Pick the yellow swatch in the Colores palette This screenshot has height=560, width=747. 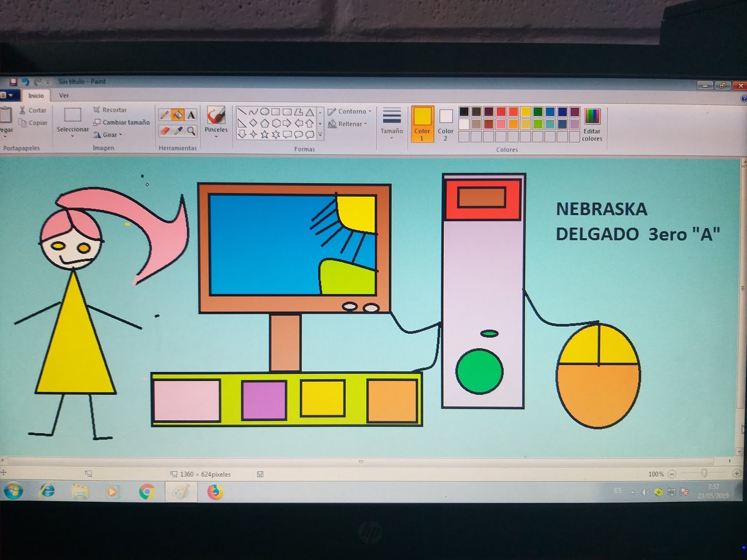(525, 112)
